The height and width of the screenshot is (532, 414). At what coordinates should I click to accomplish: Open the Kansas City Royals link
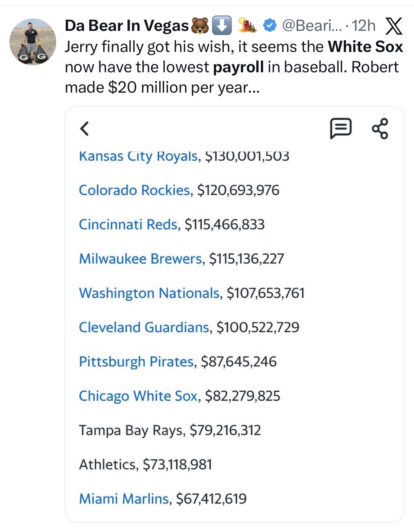pos(138,156)
